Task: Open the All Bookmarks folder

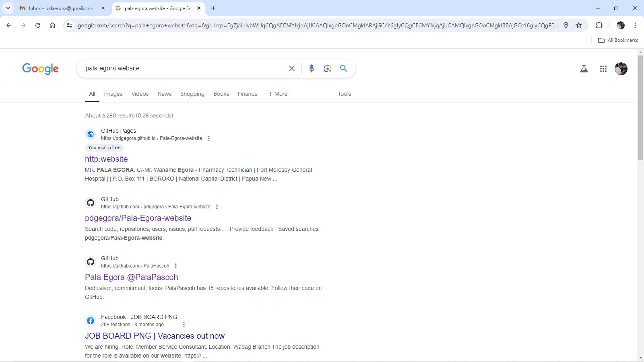Action: pos(618,40)
